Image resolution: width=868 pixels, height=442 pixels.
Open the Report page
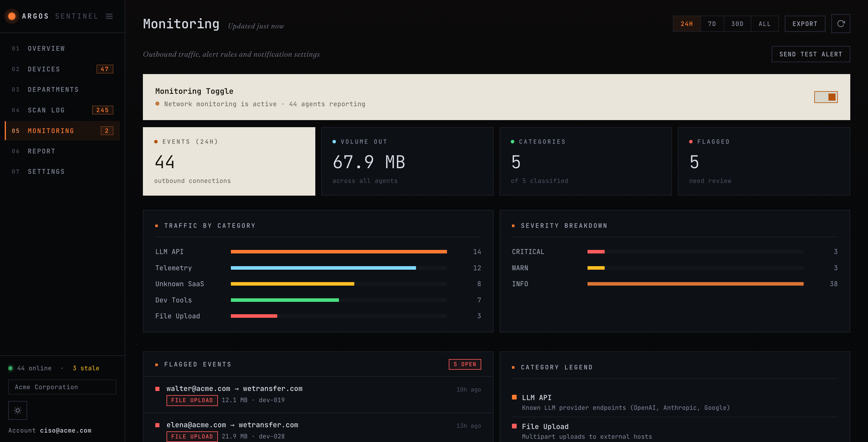click(62, 151)
